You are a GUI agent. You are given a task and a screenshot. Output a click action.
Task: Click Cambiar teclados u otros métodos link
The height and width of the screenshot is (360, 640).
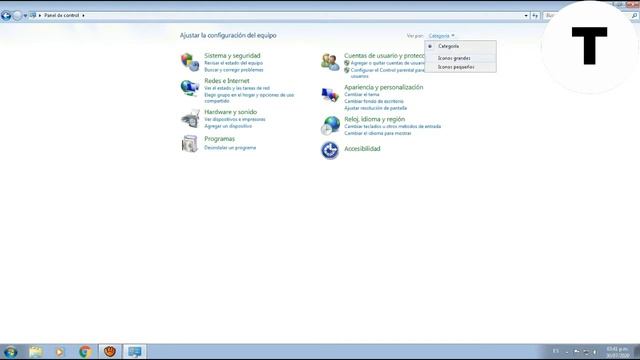[x=393, y=127]
